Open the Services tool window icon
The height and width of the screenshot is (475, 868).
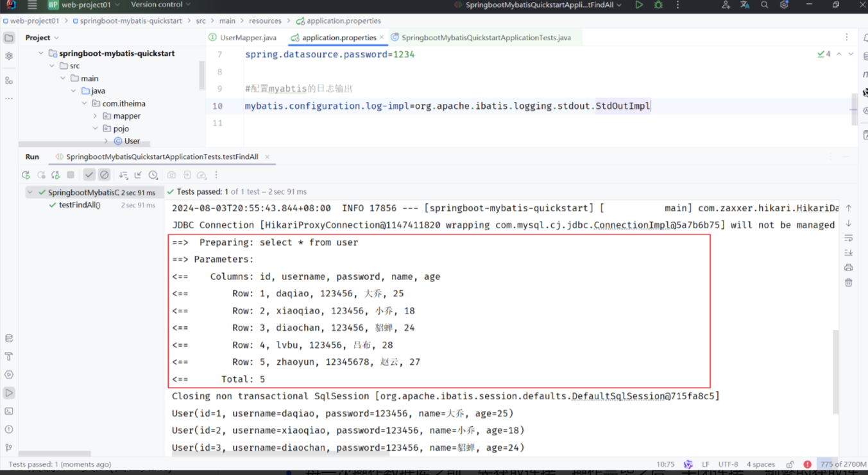9,375
